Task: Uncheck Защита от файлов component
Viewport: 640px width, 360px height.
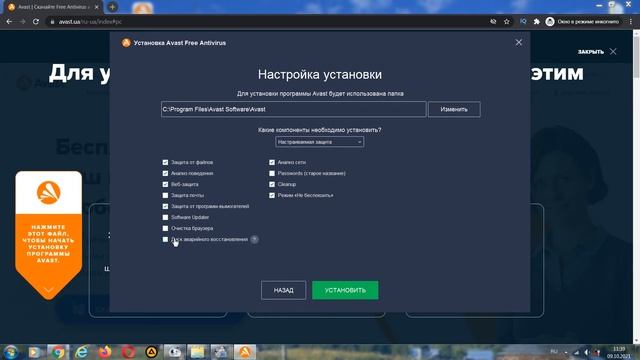Action: tap(165, 162)
